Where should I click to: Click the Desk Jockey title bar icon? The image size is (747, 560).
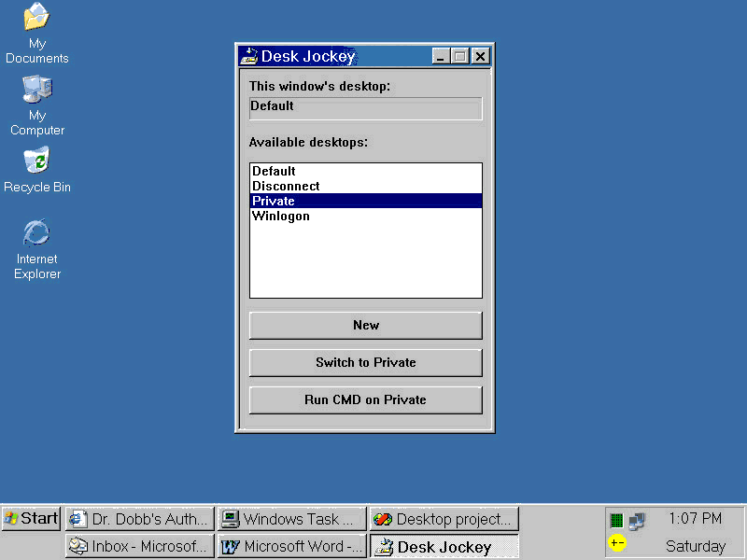coord(248,56)
